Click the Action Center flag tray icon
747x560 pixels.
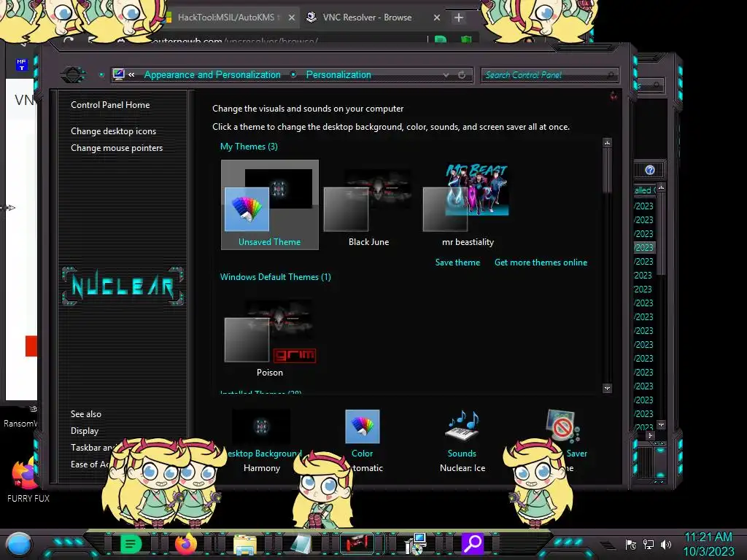click(631, 545)
